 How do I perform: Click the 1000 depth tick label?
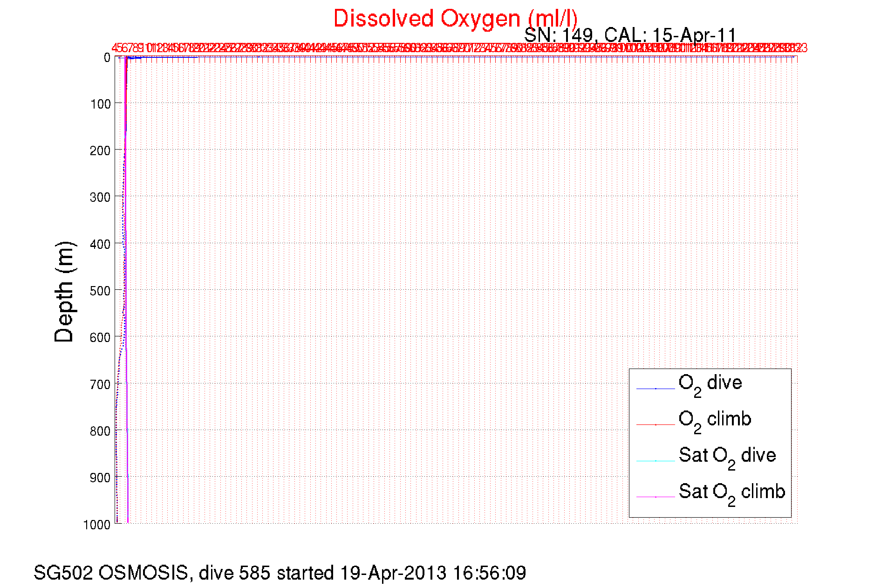click(x=97, y=525)
